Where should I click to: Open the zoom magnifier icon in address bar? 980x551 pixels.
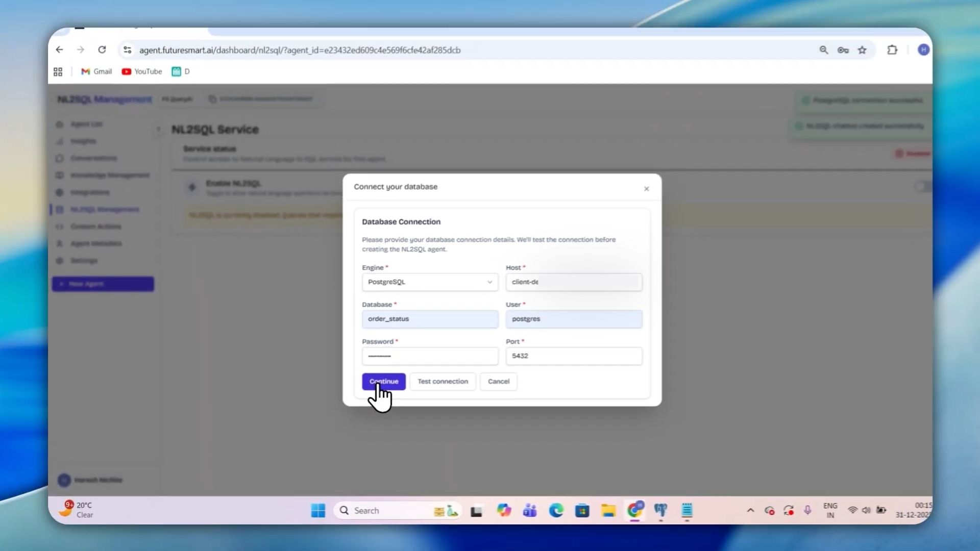click(x=823, y=50)
